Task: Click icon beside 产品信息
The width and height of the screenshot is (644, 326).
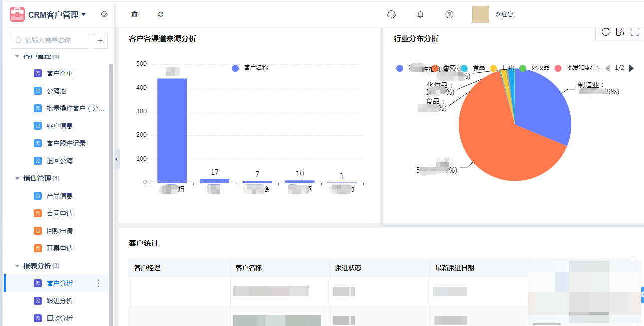Action: [x=38, y=196]
